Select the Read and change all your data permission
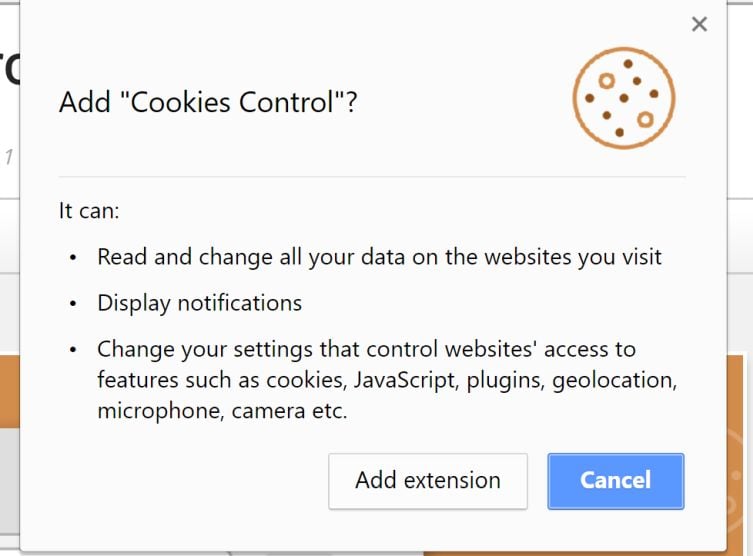Viewport: 753px width, 556px height. pos(379,257)
